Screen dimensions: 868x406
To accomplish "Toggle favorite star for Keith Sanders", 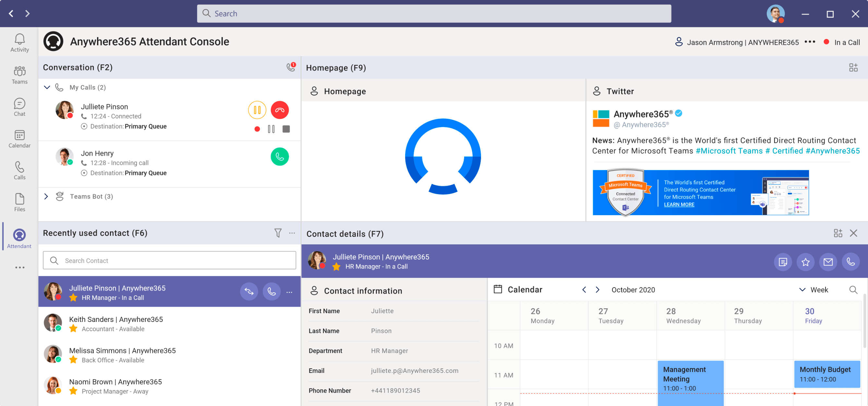I will tap(73, 328).
